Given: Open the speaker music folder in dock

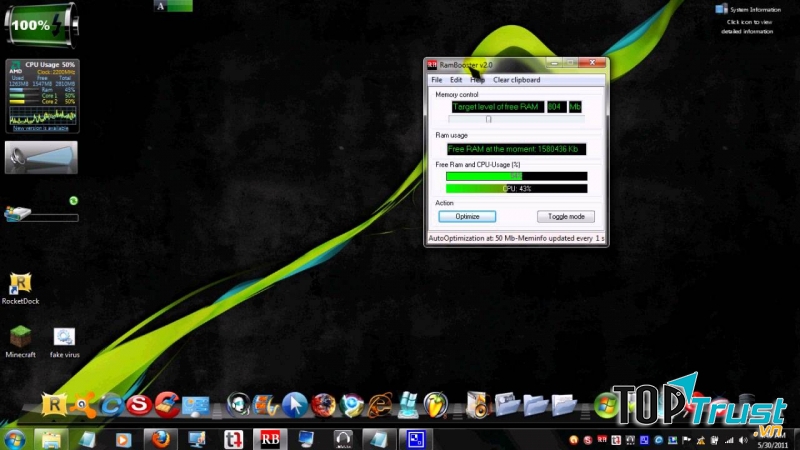Looking at the screenshot, I should coord(478,405).
